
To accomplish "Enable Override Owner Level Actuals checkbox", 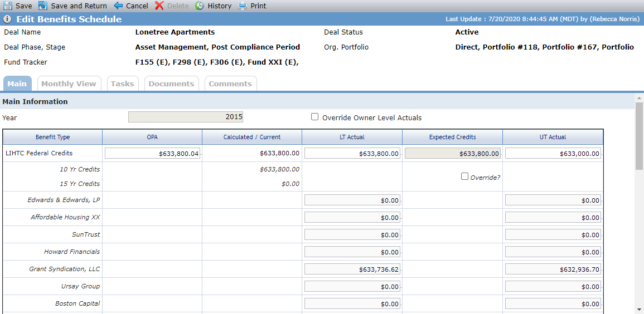I will point(314,117).
